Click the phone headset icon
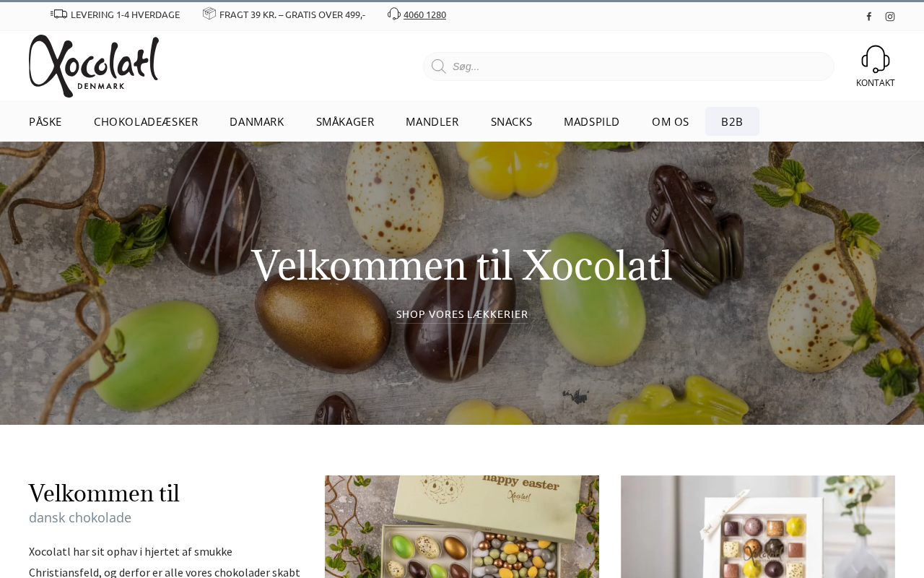 click(394, 14)
